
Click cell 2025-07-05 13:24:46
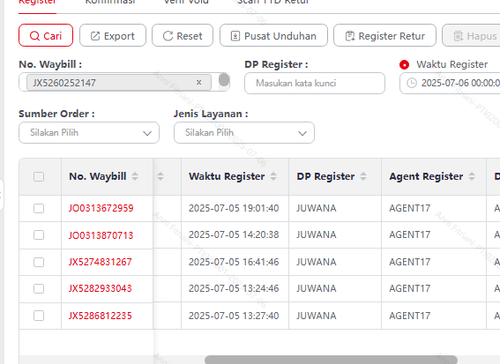234,289
